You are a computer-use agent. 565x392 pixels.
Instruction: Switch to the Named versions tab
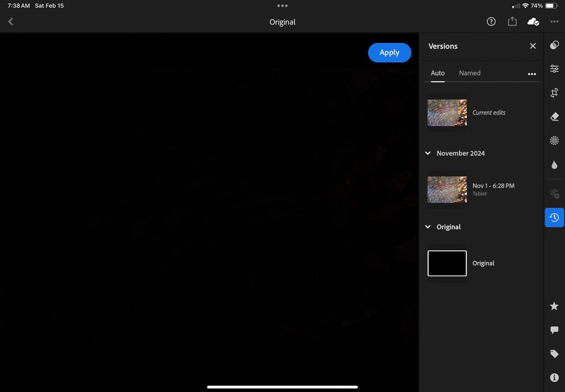click(470, 73)
